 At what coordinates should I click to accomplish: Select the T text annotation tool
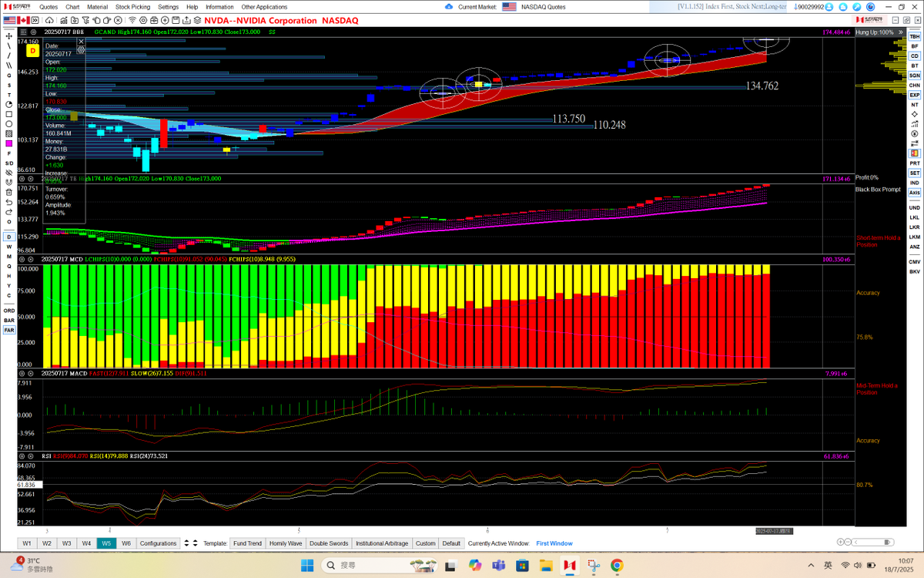(x=9, y=94)
